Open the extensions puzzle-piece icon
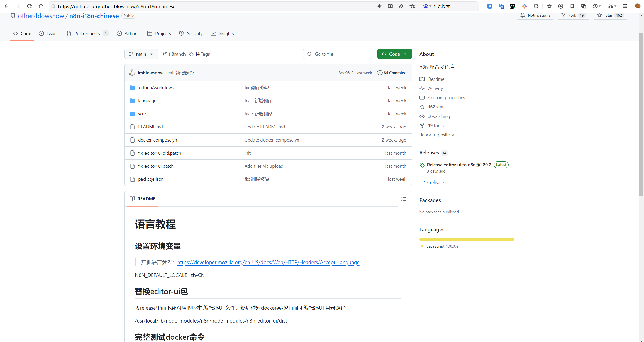Viewport: 644px width, 342px height. click(x=536, y=6)
